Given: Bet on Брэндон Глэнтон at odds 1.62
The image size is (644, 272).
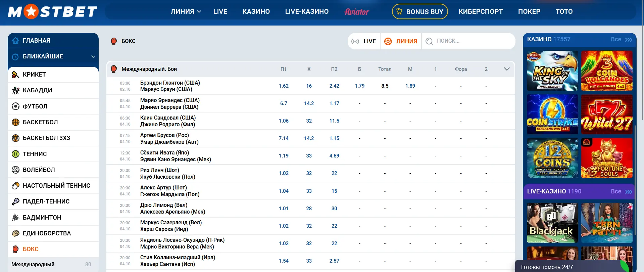Looking at the screenshot, I should (284, 86).
